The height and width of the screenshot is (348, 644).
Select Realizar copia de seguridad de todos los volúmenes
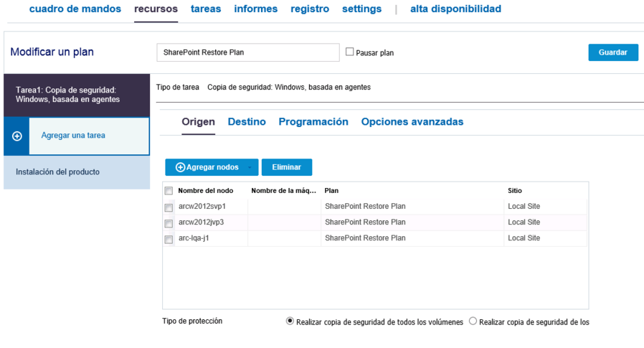click(290, 321)
